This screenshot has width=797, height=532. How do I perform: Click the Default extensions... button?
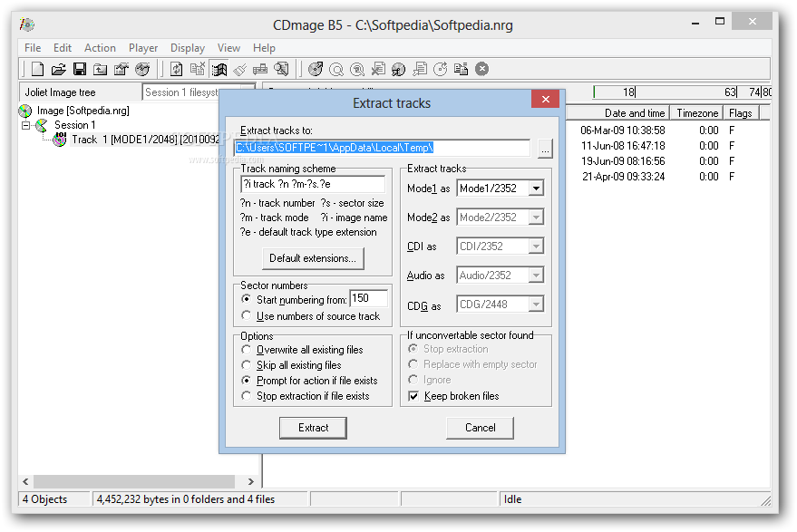click(x=313, y=258)
